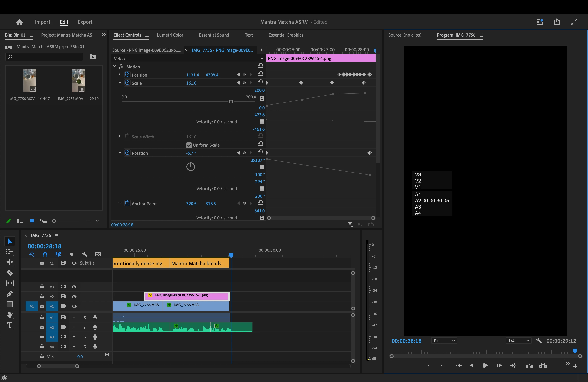The width and height of the screenshot is (588, 382).
Task: Reset the Rotation parameter
Action: 260,152
